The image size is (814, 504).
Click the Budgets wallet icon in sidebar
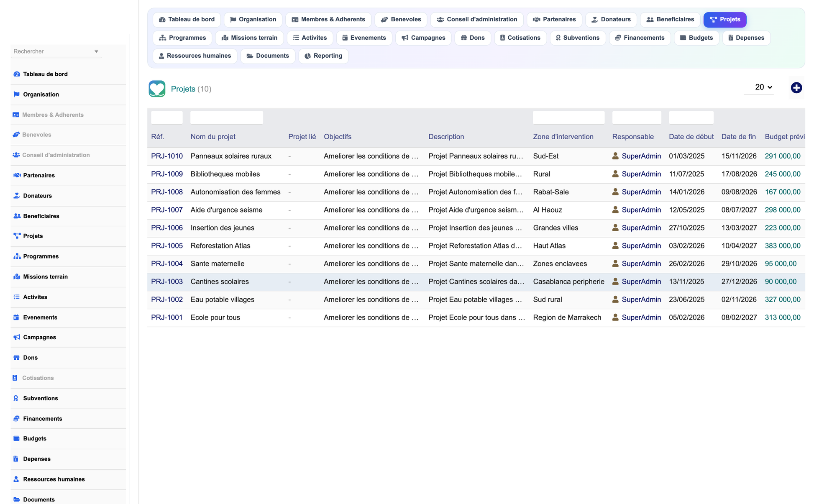[x=17, y=439]
